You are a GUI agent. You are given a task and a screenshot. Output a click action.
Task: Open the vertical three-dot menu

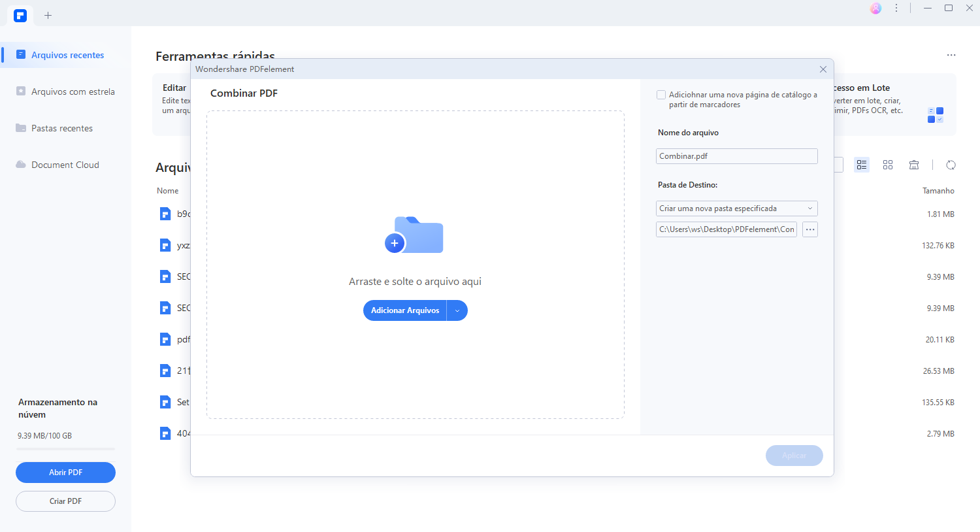(896, 8)
